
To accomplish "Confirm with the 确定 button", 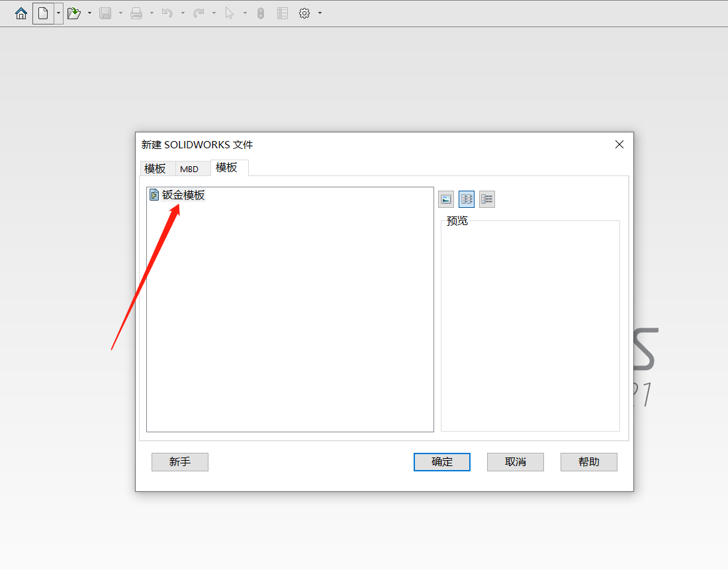I will coord(442,462).
